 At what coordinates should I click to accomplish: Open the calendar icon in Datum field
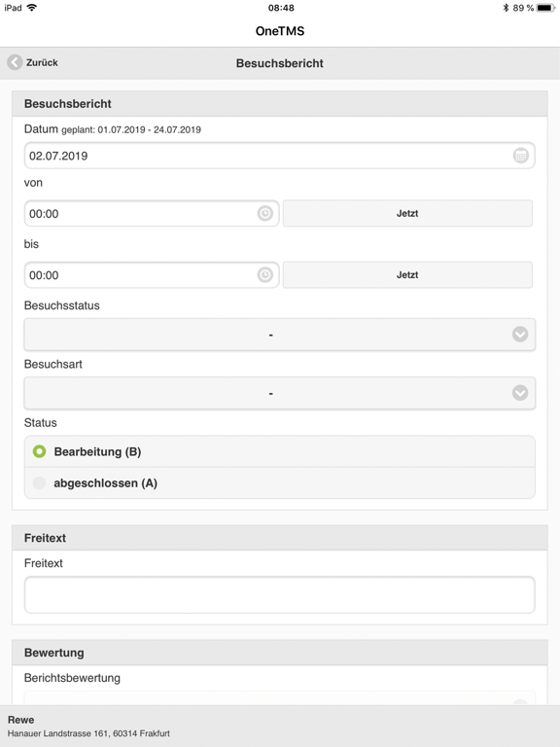pos(520,156)
